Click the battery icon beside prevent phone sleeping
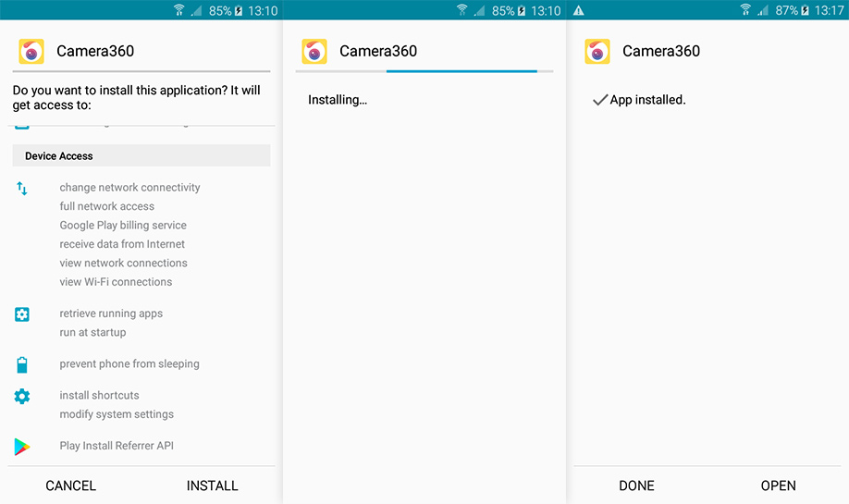Screen dimensions: 849x504 click(21, 365)
